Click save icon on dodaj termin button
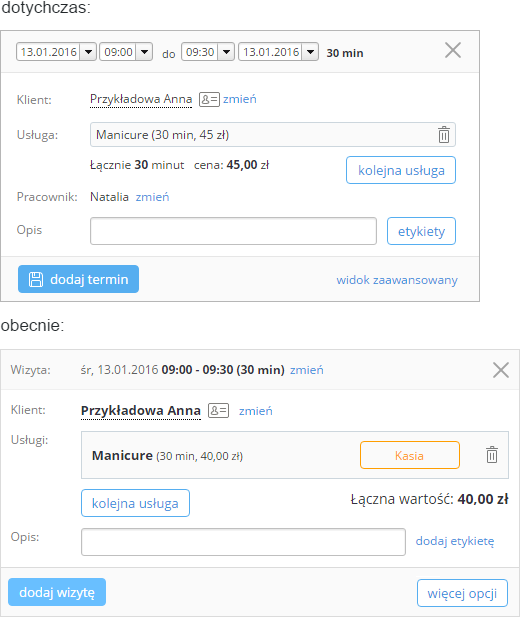This screenshot has width=521, height=618. [x=36, y=279]
